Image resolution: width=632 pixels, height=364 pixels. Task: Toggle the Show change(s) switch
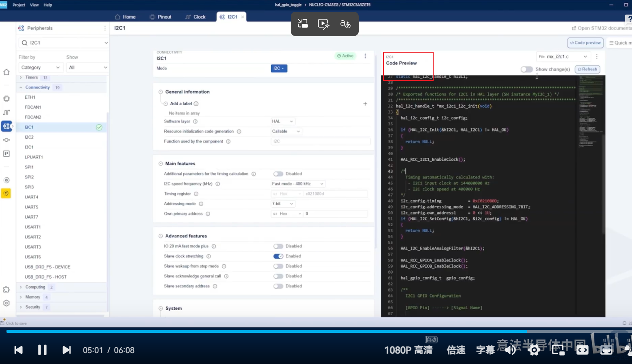[526, 69]
